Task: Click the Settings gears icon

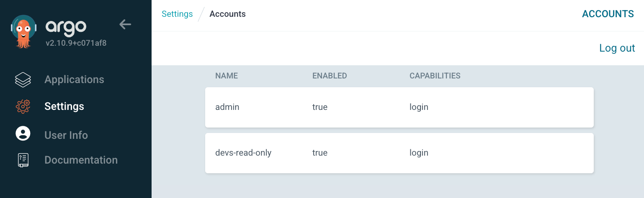Action: [23, 107]
